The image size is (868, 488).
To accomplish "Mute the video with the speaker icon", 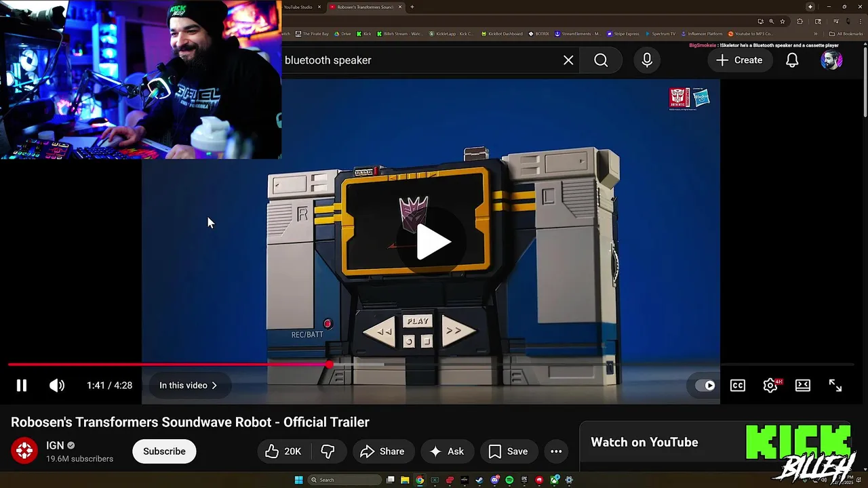I will tap(57, 386).
